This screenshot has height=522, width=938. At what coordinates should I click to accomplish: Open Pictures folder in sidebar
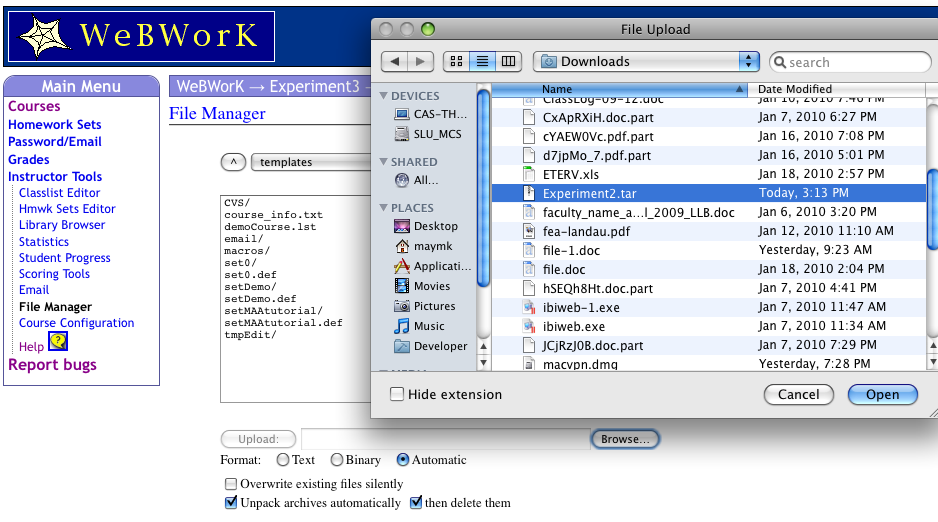point(425,306)
